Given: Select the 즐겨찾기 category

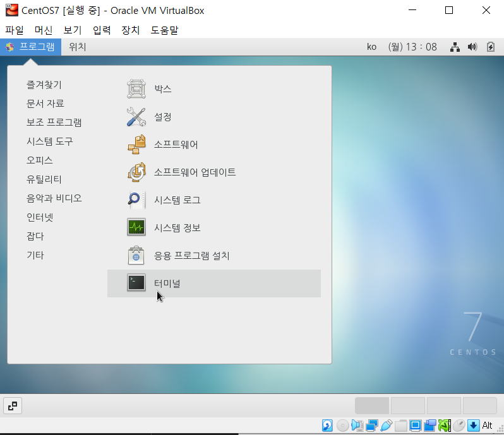Looking at the screenshot, I should (44, 85).
